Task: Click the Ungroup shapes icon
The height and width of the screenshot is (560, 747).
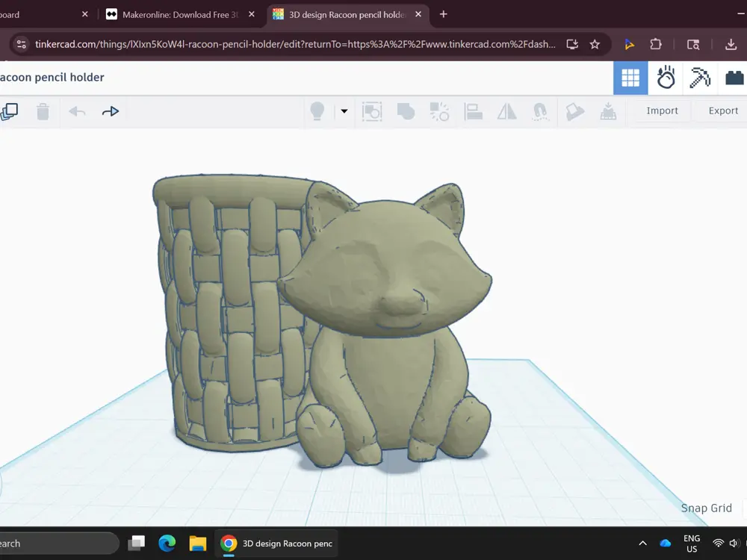Action: point(439,111)
